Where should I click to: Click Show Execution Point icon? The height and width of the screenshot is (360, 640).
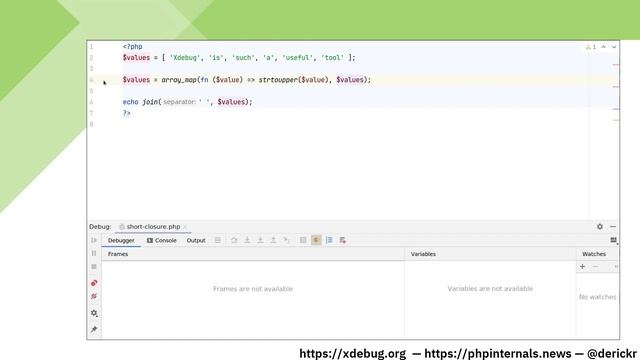(x=218, y=240)
